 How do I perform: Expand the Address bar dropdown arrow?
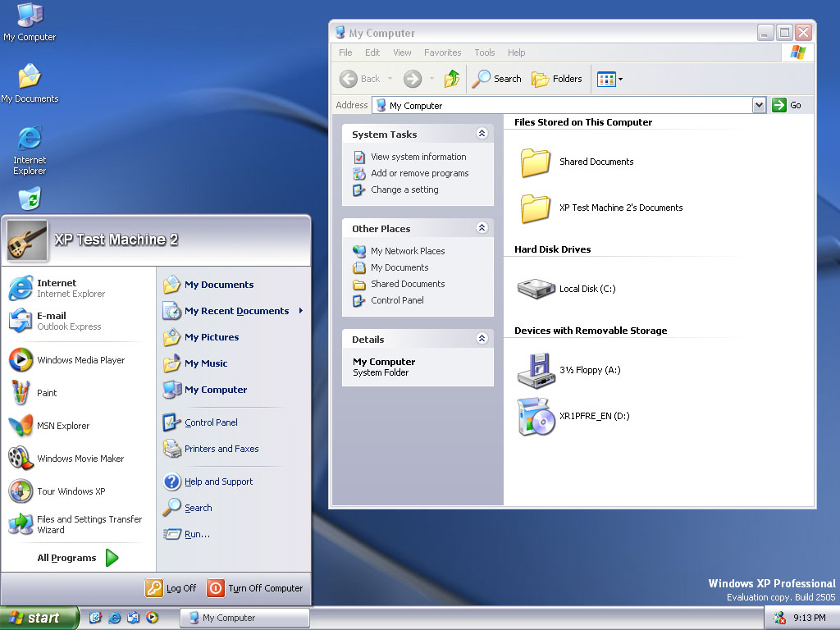click(759, 105)
